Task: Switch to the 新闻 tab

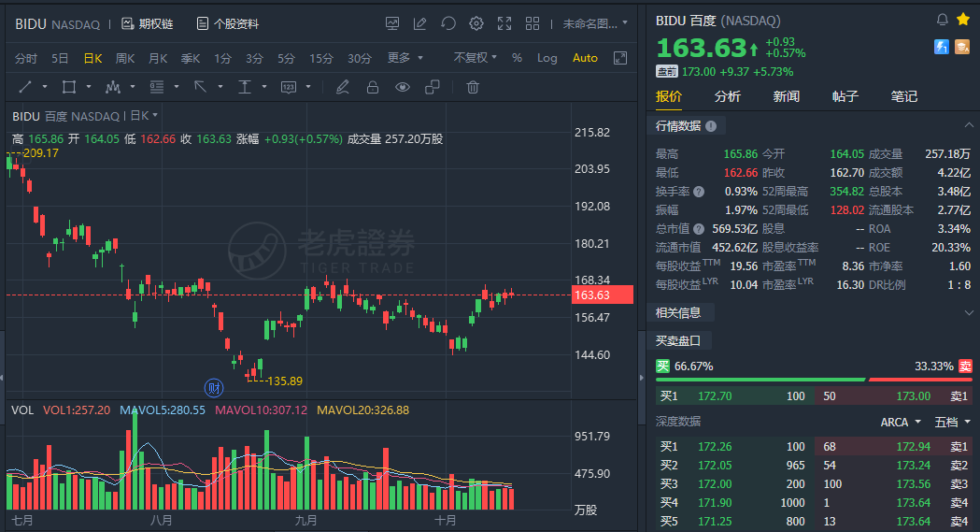Action: (787, 96)
